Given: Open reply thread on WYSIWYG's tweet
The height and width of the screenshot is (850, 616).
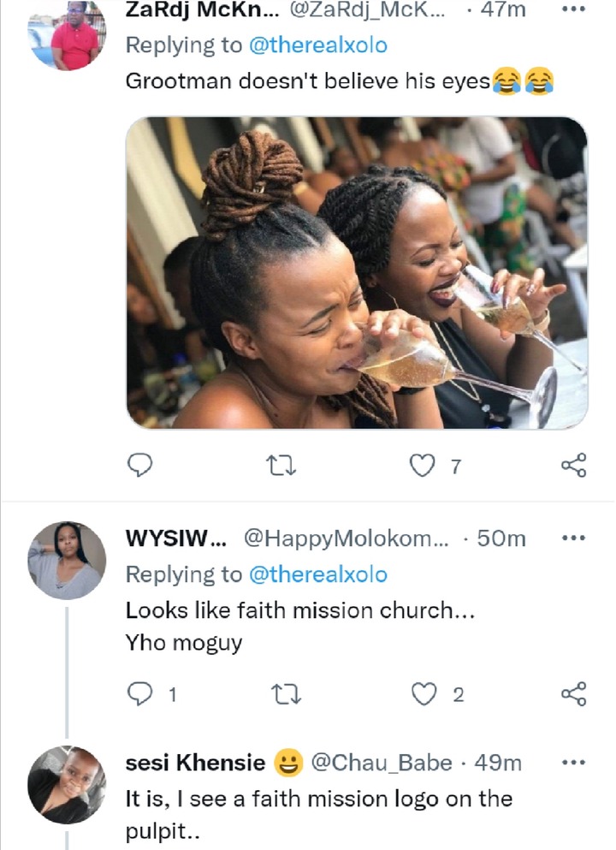Looking at the screenshot, I should (139, 694).
